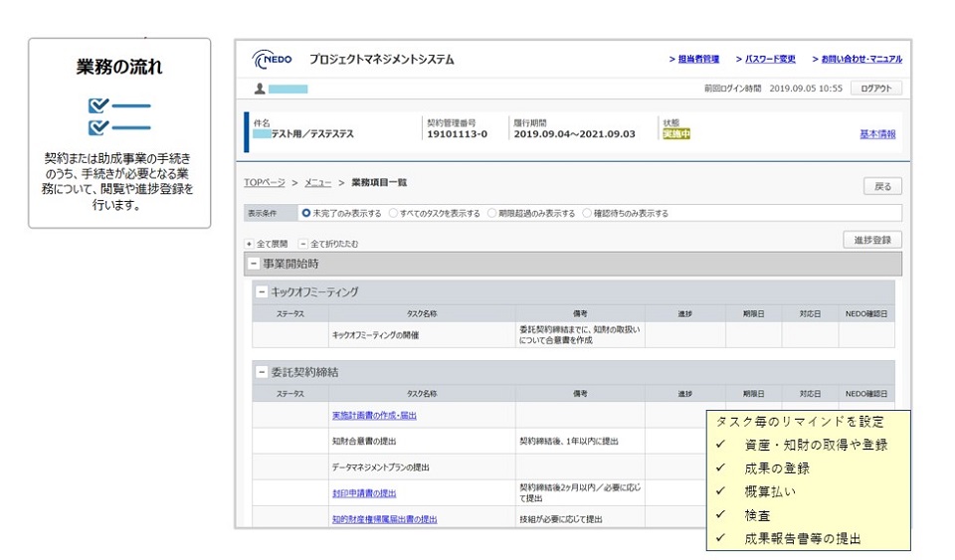The height and width of the screenshot is (560, 955).
Task: Select すべてのタスクを表示する radio option
Action: coord(394,213)
